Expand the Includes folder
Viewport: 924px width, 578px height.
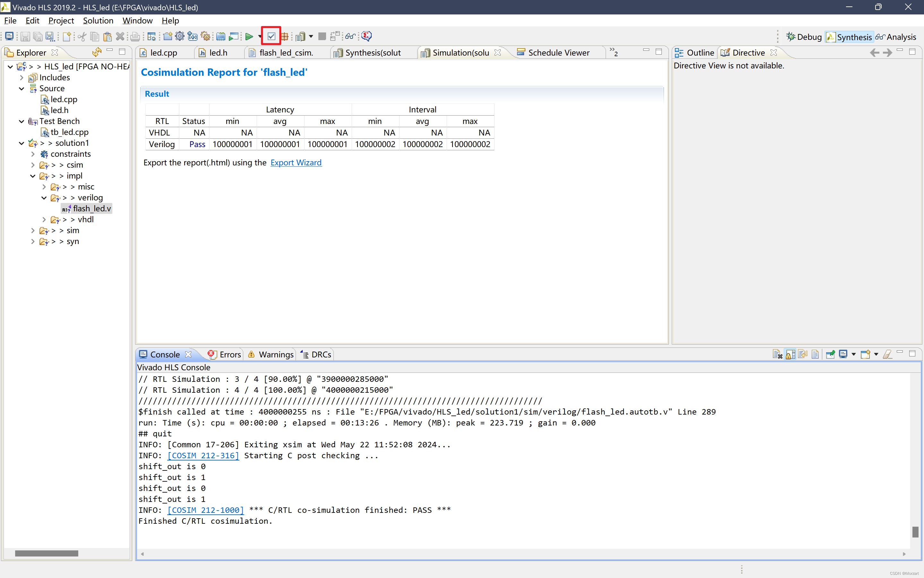coord(22,78)
